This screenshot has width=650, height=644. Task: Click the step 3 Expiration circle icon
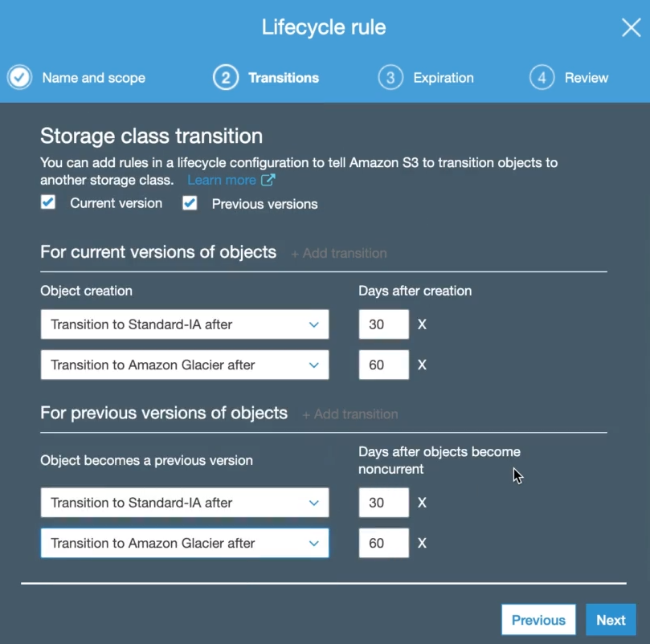click(x=390, y=78)
